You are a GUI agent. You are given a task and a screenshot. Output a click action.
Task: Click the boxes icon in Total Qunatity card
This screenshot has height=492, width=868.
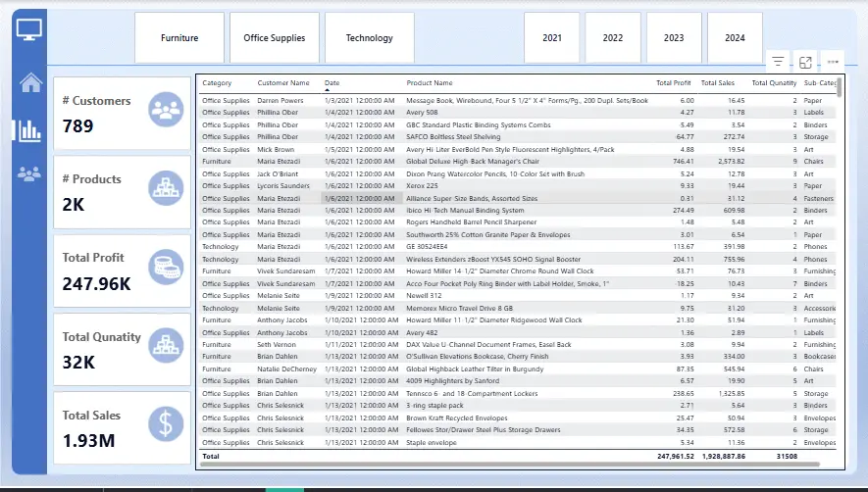166,345
